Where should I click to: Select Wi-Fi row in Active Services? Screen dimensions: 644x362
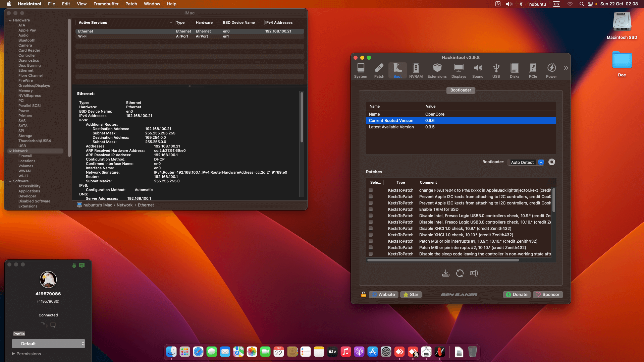(190, 36)
